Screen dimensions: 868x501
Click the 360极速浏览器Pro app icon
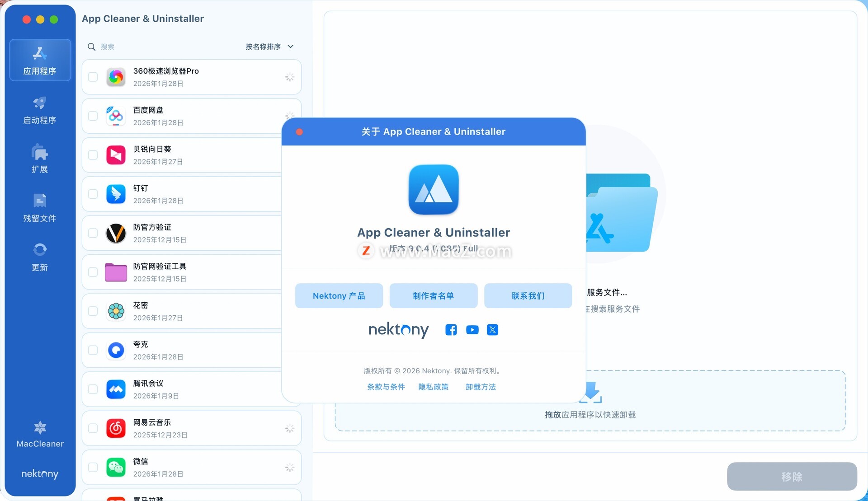coord(116,77)
